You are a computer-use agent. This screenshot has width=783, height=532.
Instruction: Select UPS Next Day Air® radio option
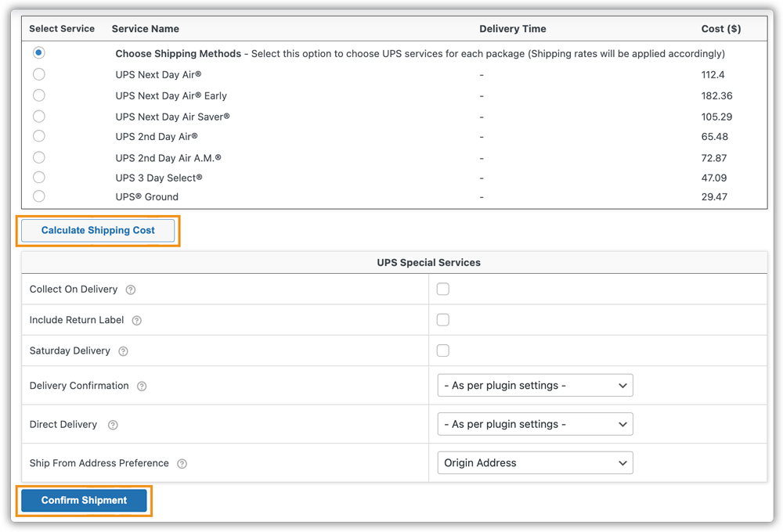(38, 74)
